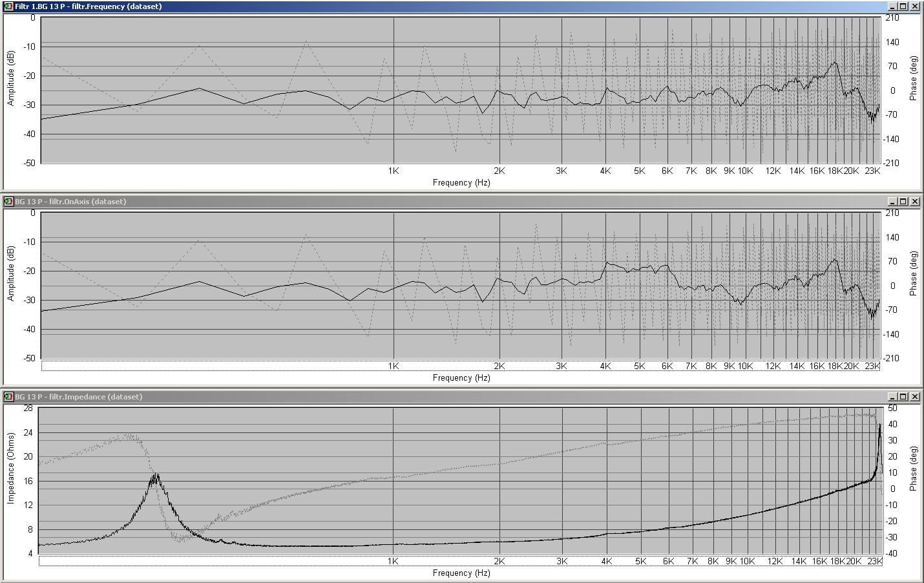Open the system menu icon of filtr.Impedance window
This screenshot has height=583, width=924.
8,397
